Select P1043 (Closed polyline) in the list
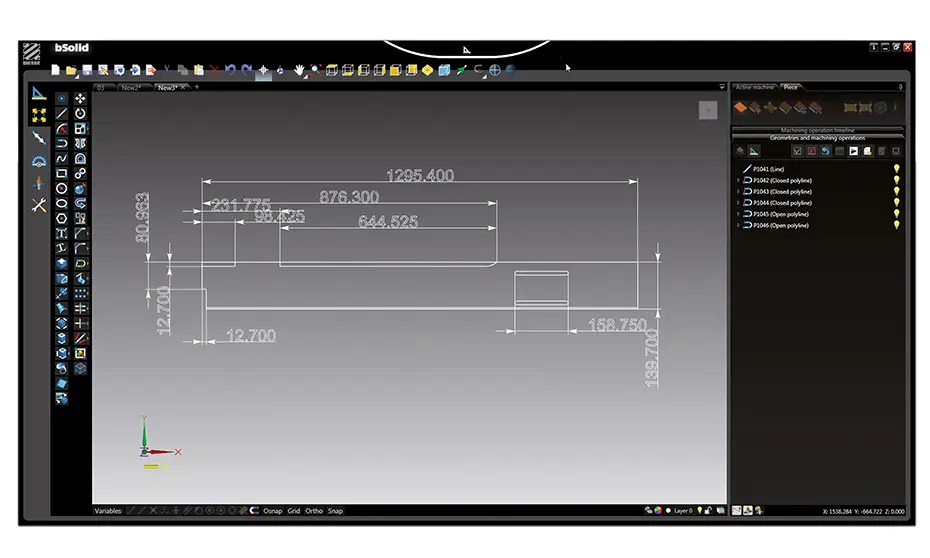Screen dimensions: 930x558 click(782, 192)
